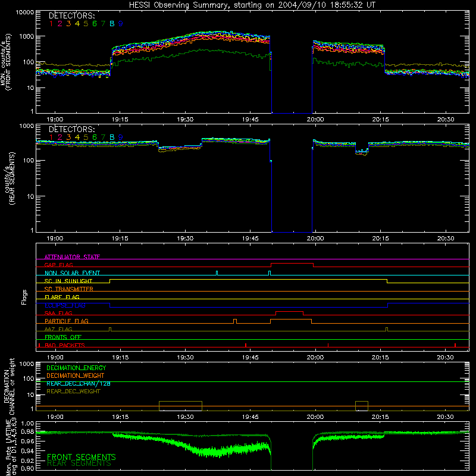Image resolution: width=476 pixels, height=476 pixels.
Task: Click the FRONT SEGMENTS livetime legend label
Action: click(82, 457)
